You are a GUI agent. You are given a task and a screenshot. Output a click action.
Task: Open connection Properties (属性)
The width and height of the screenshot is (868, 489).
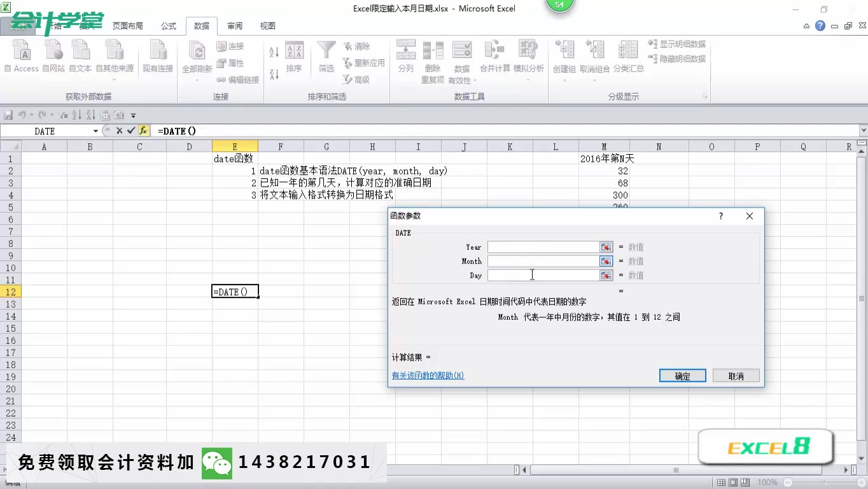point(230,63)
